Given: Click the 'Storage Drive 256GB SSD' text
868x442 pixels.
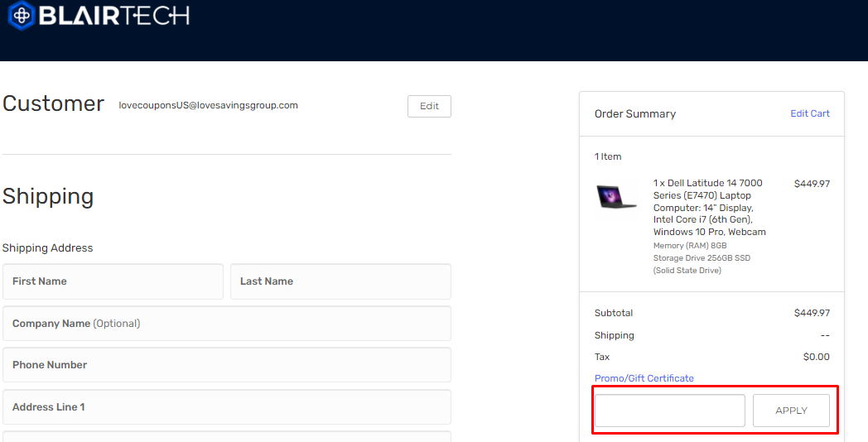Looking at the screenshot, I should 702,257.
